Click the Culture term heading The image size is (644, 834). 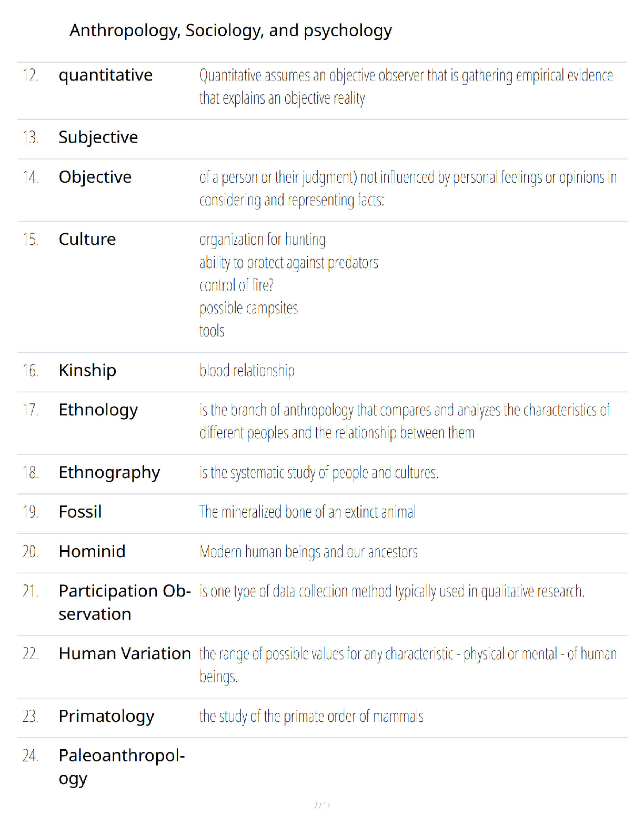pyautogui.click(x=87, y=239)
